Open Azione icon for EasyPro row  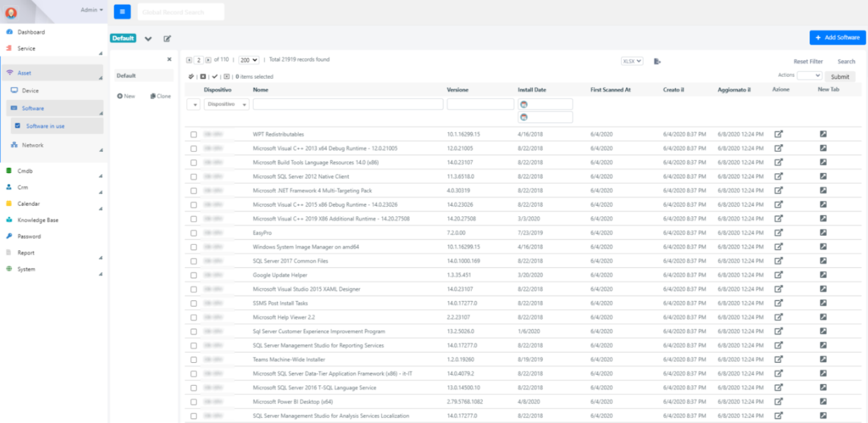(x=779, y=232)
